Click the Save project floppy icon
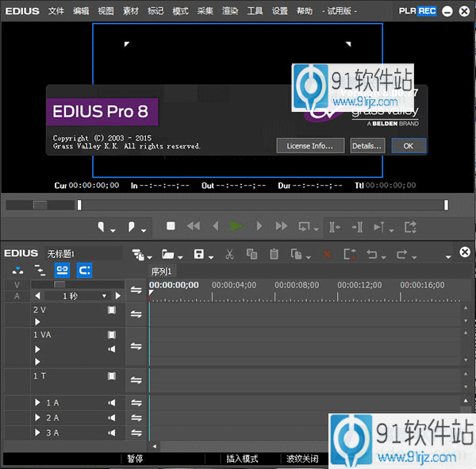Viewport: 476px width, 469px height. tap(200, 255)
